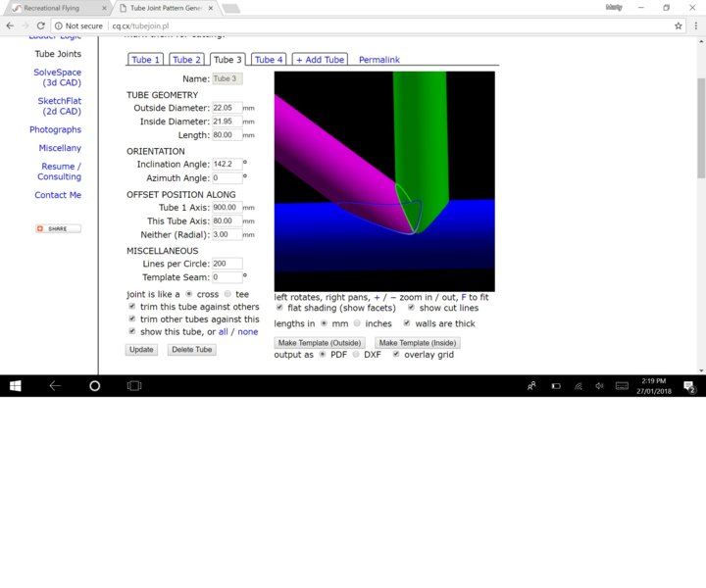Select the Tube 2 tab

186,60
